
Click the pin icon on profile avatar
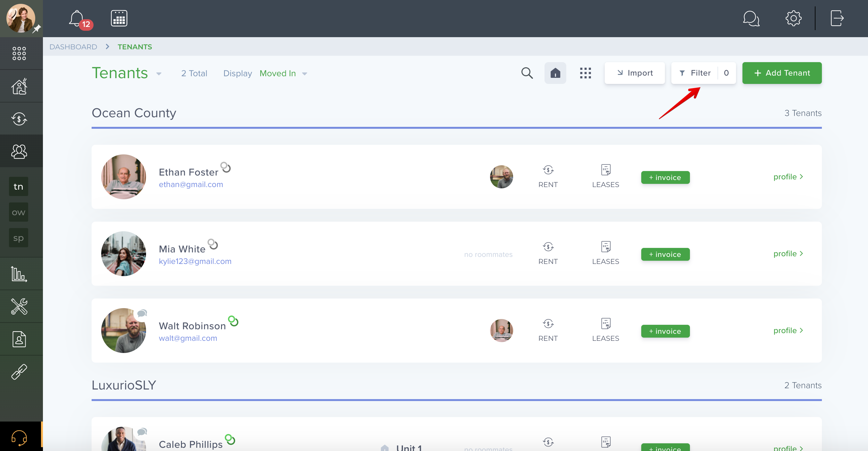coord(37,29)
